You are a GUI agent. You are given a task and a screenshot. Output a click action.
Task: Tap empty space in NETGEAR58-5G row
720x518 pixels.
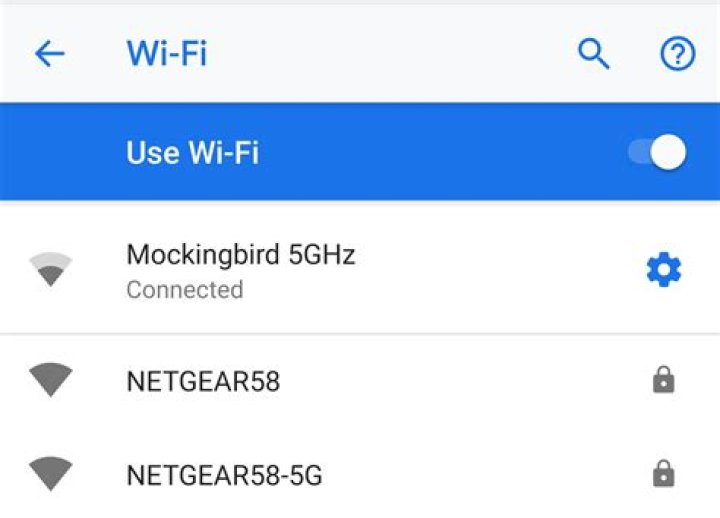tap(482, 474)
